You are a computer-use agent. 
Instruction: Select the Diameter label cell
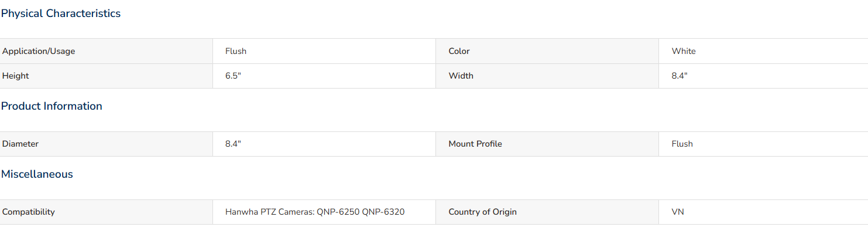tap(106, 144)
